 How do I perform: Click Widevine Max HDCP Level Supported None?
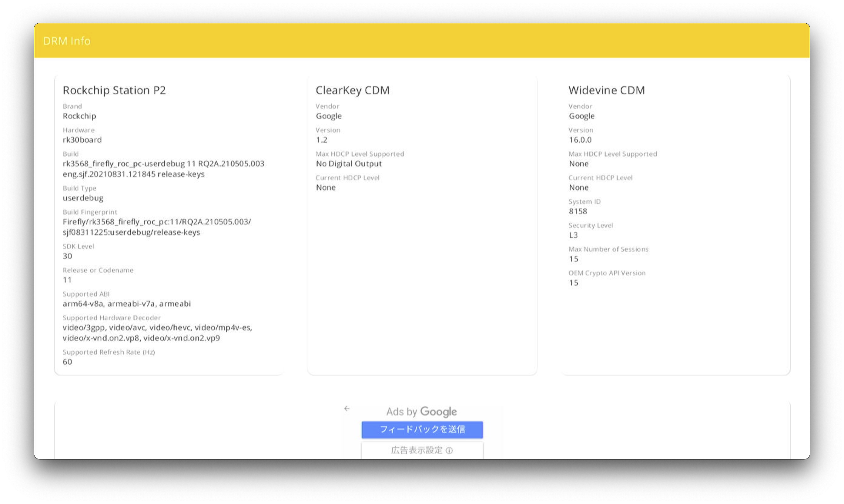coord(578,164)
